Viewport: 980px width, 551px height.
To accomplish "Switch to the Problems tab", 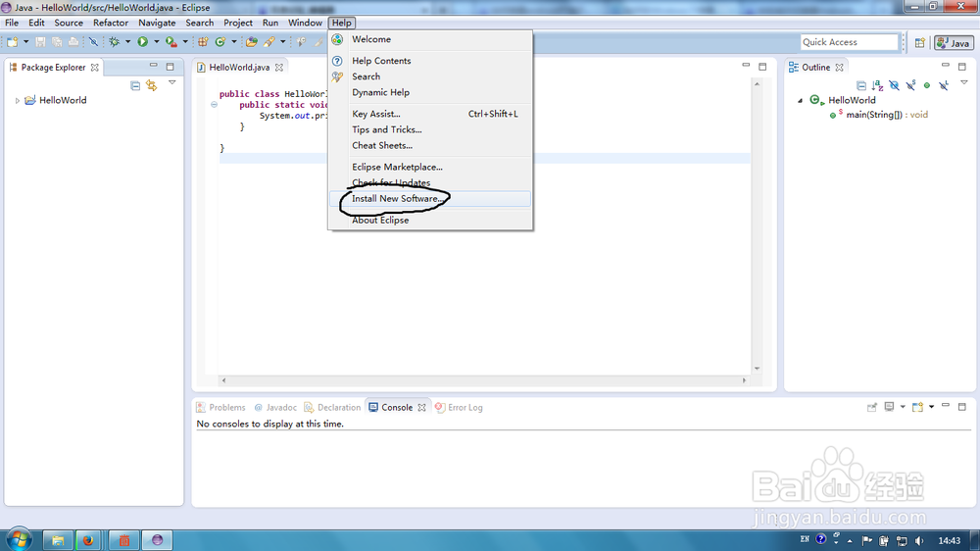I will tap(220, 407).
